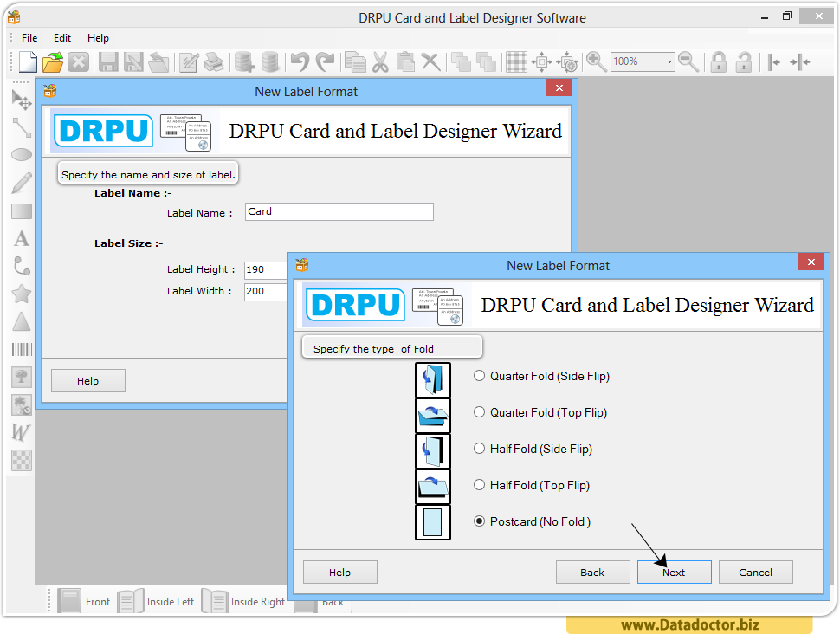Click the open folder icon in toolbar

54,61
